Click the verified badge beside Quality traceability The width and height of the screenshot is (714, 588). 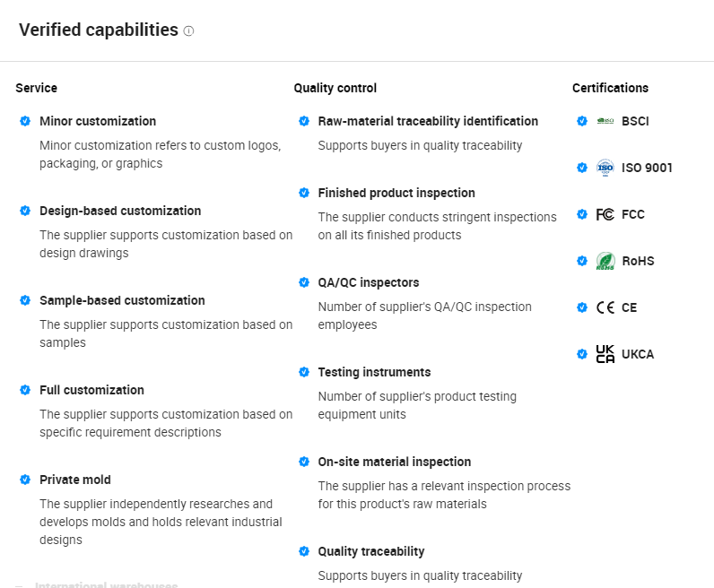[x=304, y=551]
